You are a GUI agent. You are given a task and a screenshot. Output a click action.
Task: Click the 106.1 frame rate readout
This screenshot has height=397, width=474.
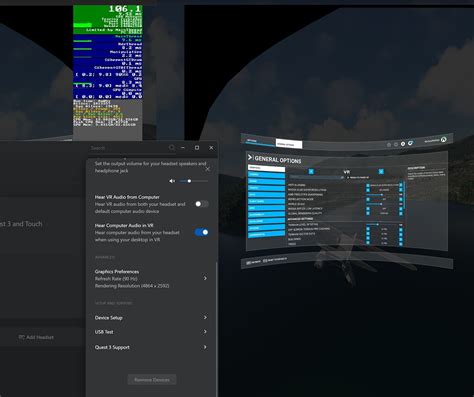coord(125,9)
